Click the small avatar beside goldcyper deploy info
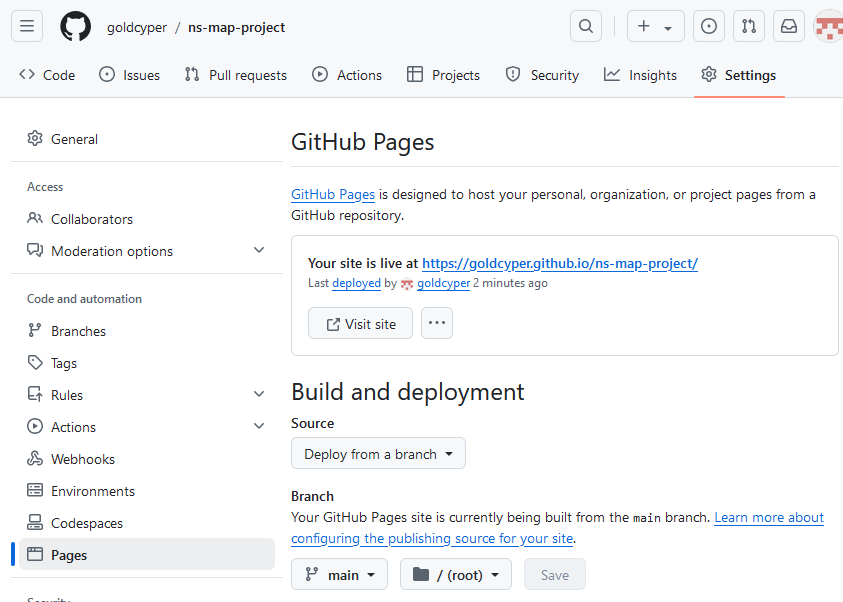Image resolution: width=843 pixels, height=602 pixels. (407, 284)
